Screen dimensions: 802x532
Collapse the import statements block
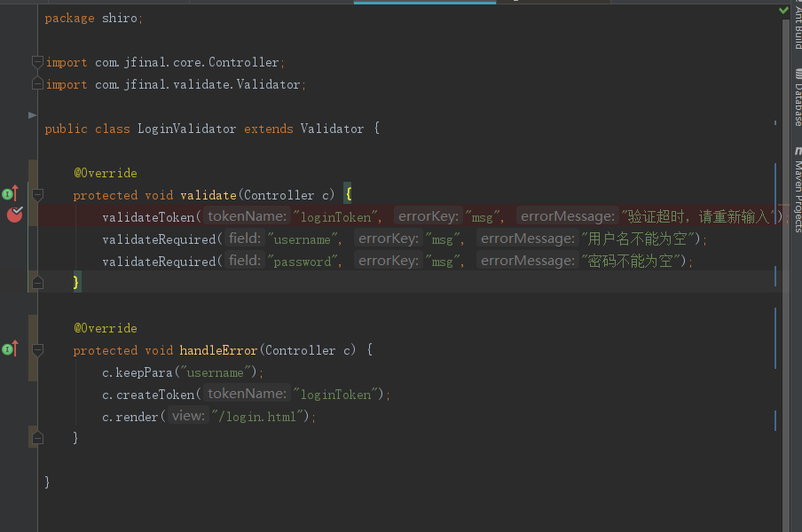tap(37, 62)
